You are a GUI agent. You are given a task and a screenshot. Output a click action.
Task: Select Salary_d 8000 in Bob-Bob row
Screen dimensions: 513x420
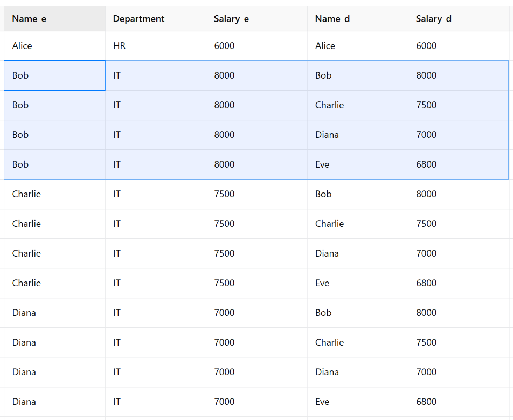[x=459, y=75]
